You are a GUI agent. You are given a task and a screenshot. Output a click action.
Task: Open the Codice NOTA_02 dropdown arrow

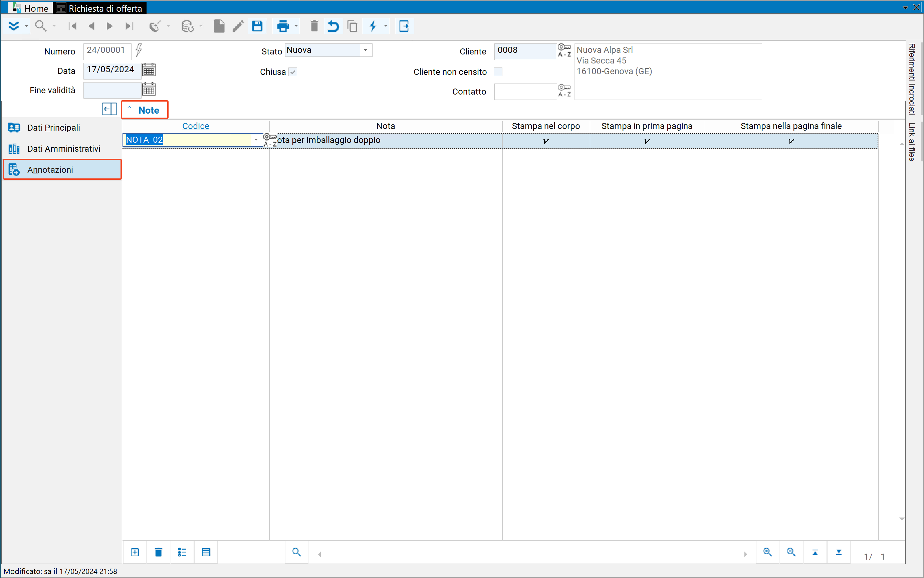pos(256,140)
